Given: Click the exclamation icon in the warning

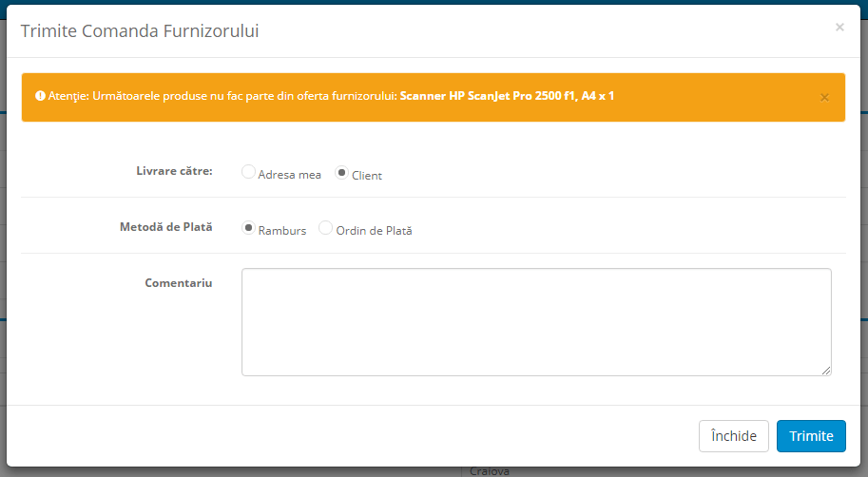Looking at the screenshot, I should pos(41,96).
